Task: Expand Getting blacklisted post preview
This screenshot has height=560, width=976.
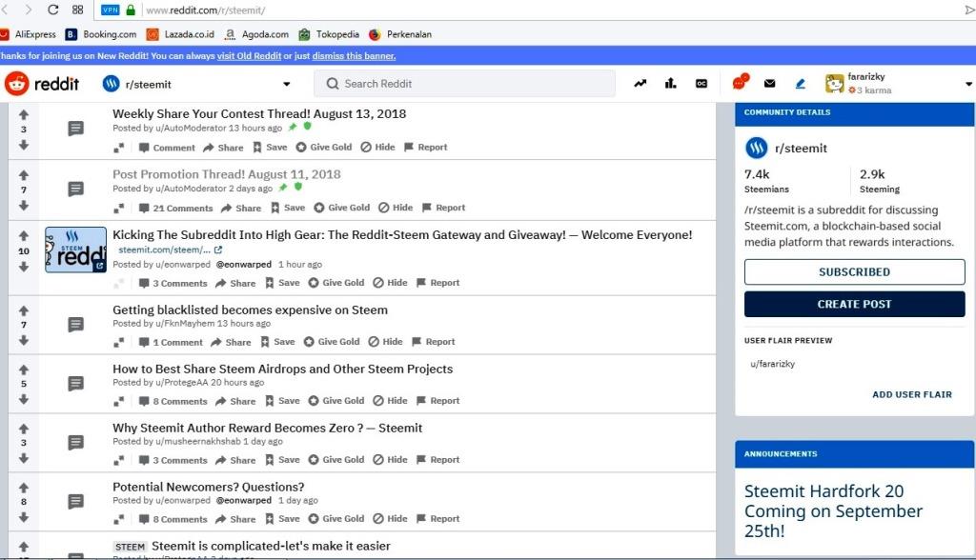Action: tap(119, 342)
